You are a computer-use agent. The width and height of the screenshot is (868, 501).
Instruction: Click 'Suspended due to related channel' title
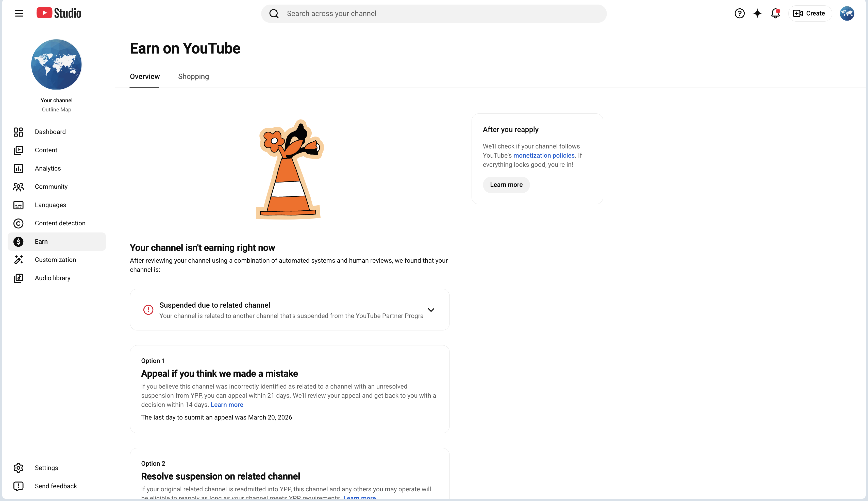pos(215,305)
